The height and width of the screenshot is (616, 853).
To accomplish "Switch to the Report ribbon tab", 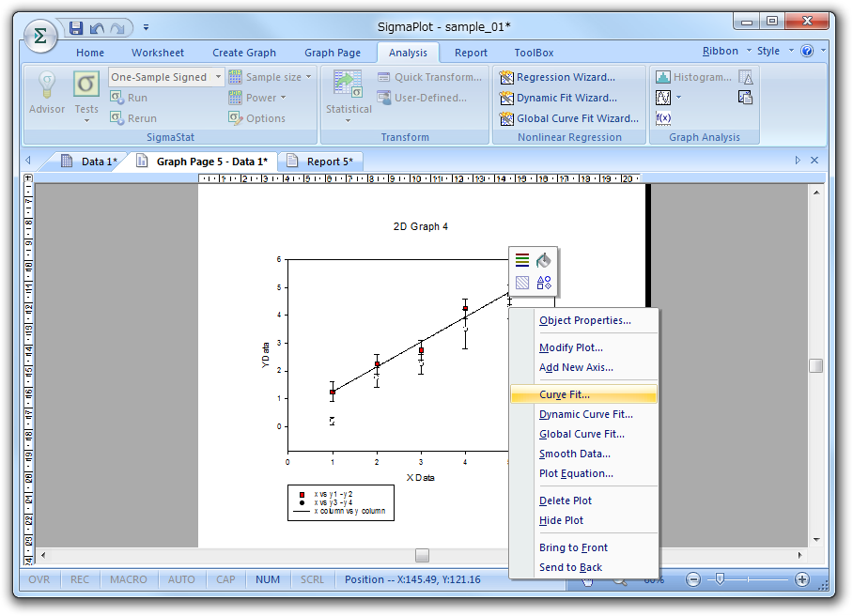I will [x=471, y=53].
